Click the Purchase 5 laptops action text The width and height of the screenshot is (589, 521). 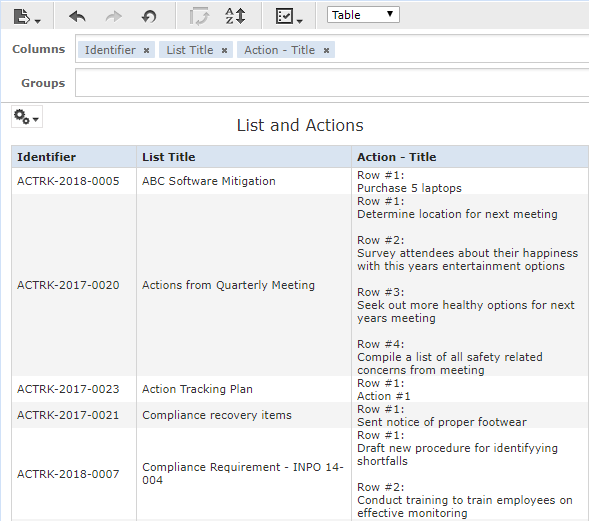[x=409, y=188]
